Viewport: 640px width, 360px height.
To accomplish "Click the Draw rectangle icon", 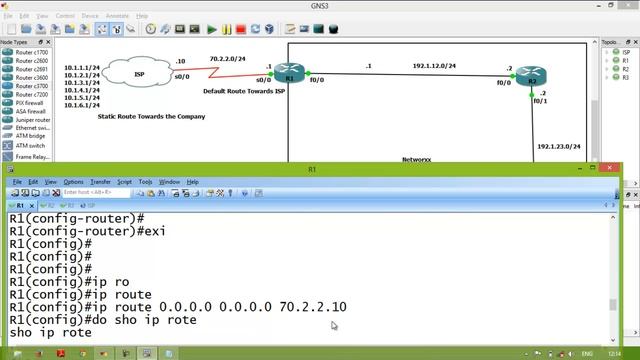I will [x=319, y=29].
